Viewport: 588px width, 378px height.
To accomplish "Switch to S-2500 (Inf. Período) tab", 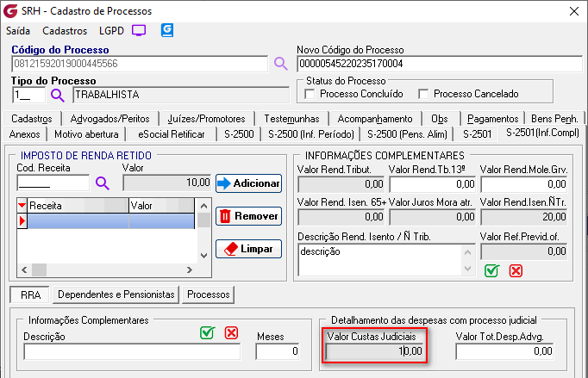I will click(x=311, y=134).
